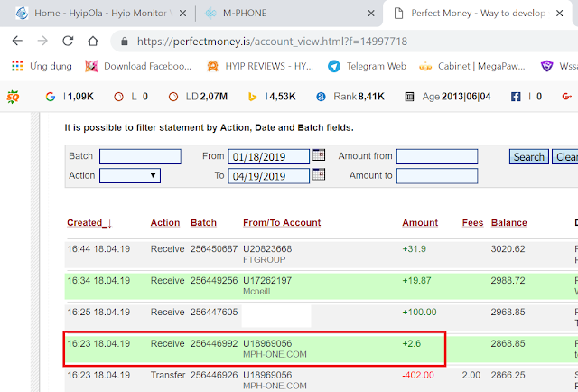Click the From date field 01/18/2019
Image resolution: width=578 pixels, height=392 pixels.
click(269, 157)
